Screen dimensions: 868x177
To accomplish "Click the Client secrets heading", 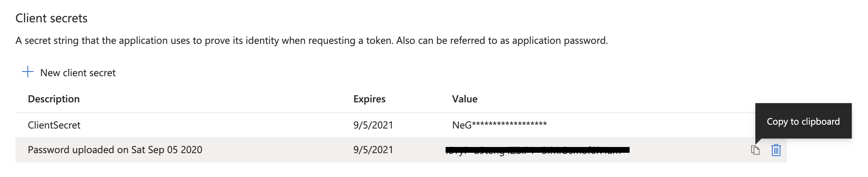I will pos(51,18).
